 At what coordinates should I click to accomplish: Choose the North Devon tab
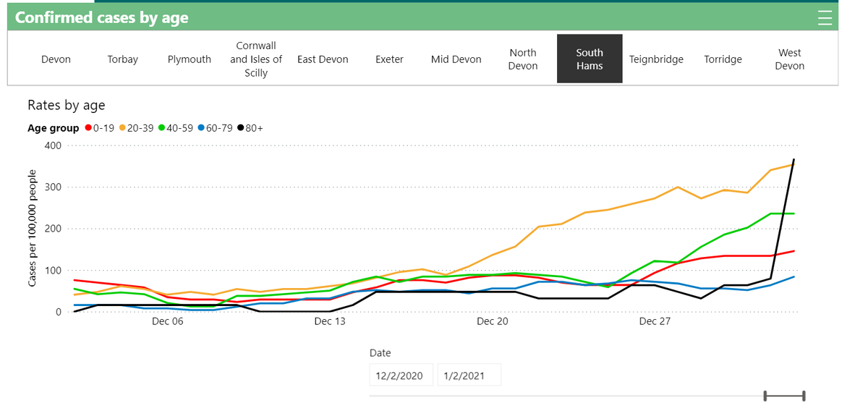pyautogui.click(x=523, y=59)
